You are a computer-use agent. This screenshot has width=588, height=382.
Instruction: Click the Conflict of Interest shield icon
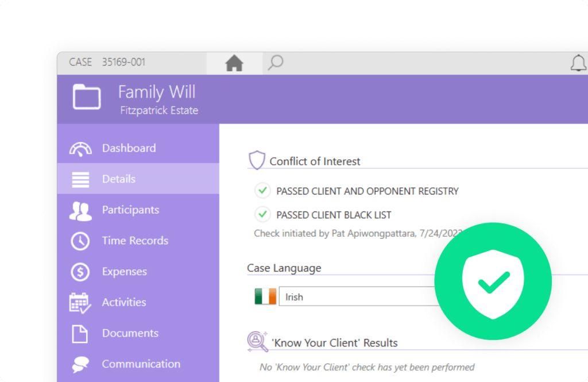click(x=257, y=160)
